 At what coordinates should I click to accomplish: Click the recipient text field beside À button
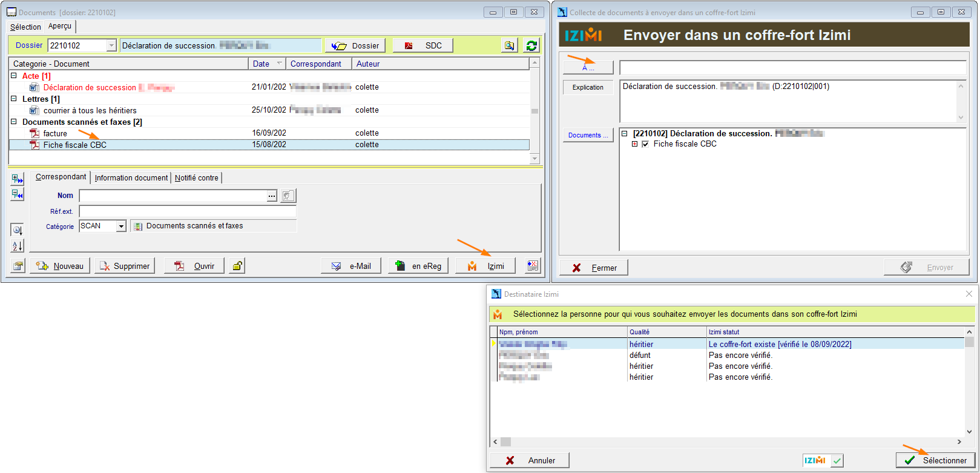point(793,68)
